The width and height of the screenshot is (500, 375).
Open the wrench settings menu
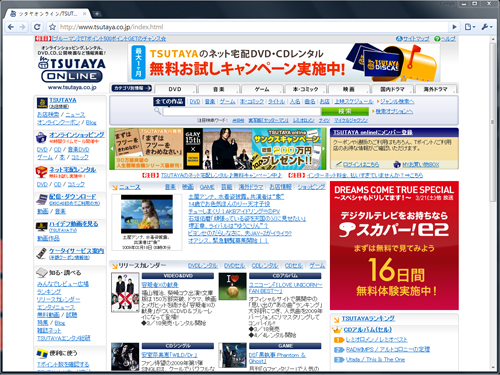point(486,27)
